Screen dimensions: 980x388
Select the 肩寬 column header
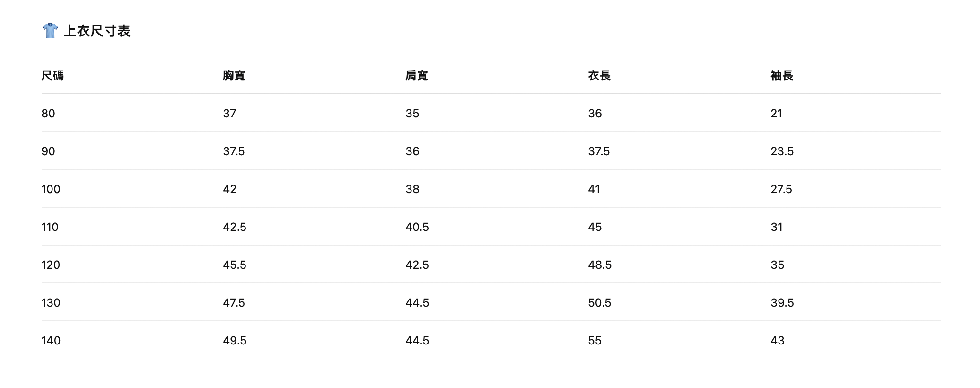[x=417, y=76]
